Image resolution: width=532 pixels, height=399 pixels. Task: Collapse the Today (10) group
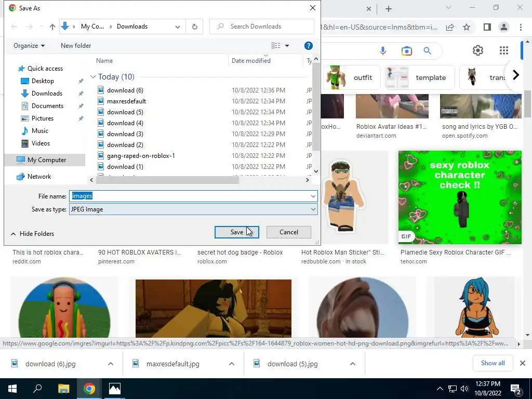[x=93, y=77]
